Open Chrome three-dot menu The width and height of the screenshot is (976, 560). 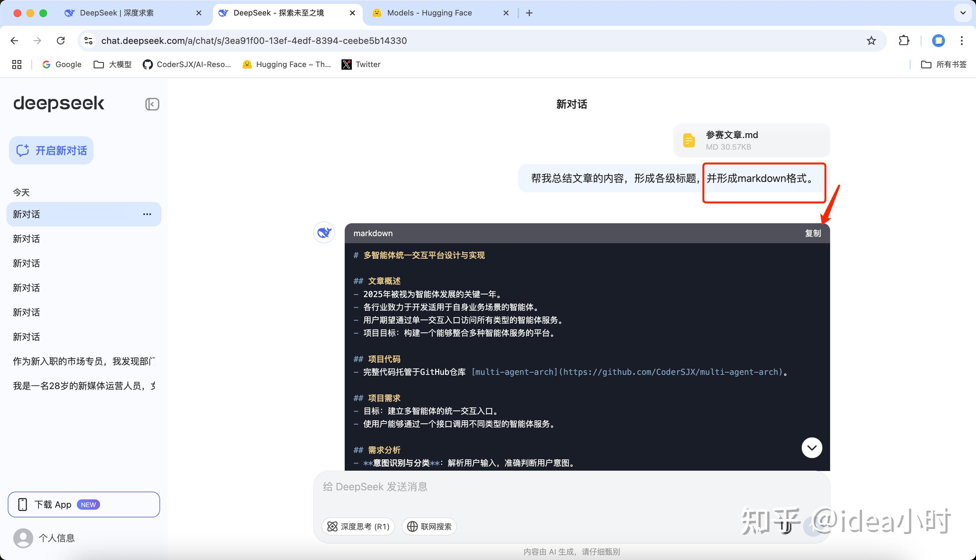[961, 41]
